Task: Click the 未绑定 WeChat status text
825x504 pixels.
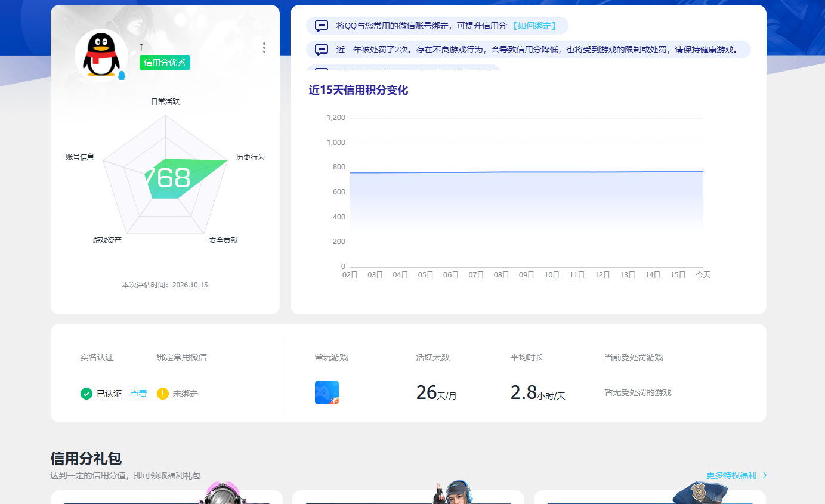Action: [x=186, y=394]
